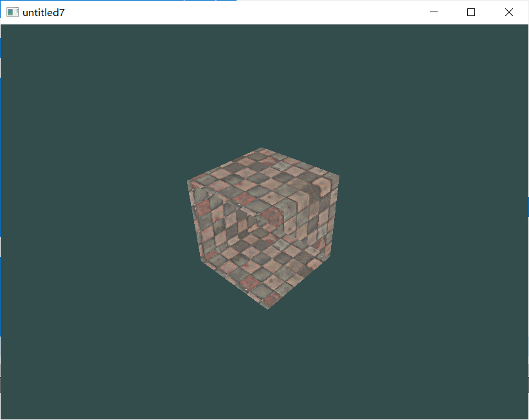This screenshot has height=420, width=529.
Task: Click the untitled7 application icon in the title bar
Action: (x=12, y=12)
